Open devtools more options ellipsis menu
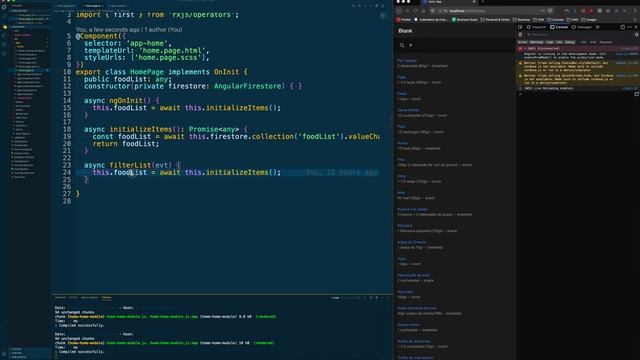 pos(629,27)
